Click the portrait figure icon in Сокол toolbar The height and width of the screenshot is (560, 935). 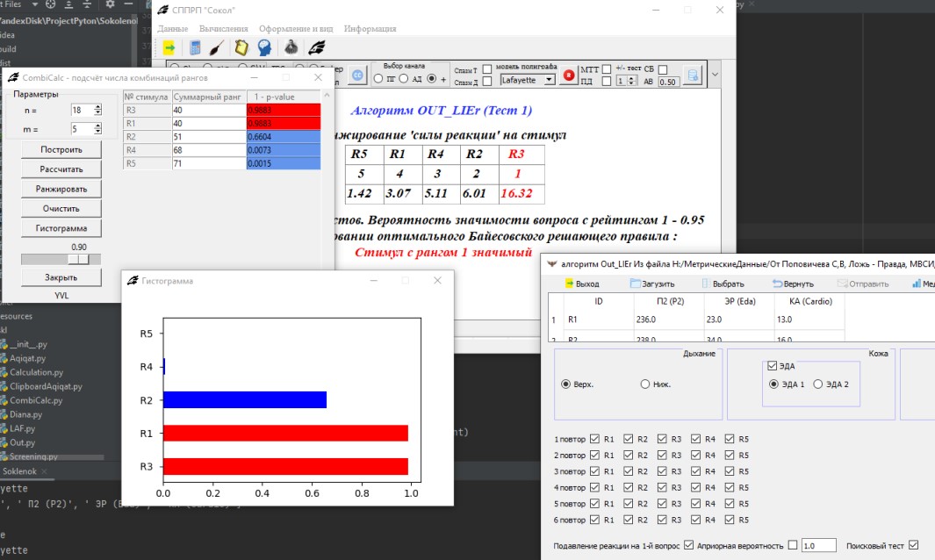291,47
